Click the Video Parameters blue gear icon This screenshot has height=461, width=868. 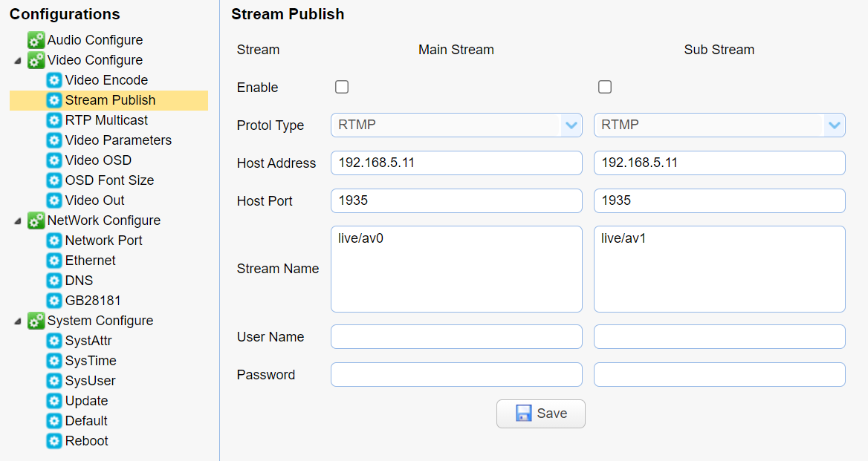54,140
